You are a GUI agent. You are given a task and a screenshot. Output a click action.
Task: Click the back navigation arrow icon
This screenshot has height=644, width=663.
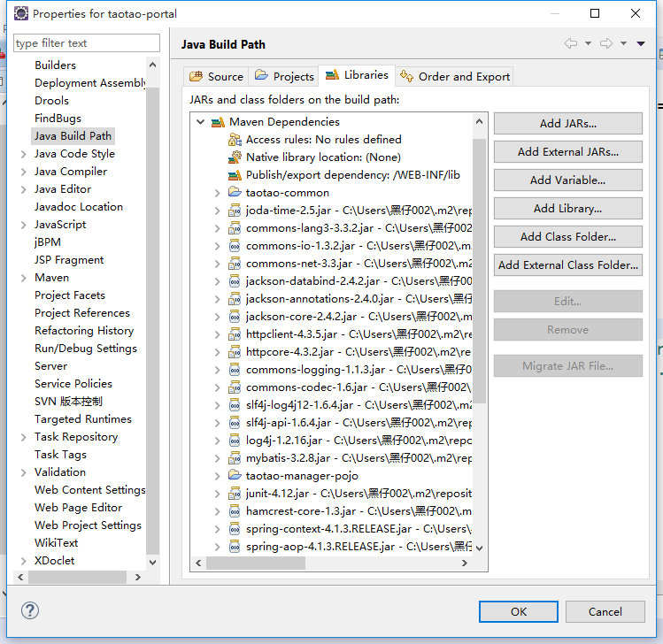571,43
